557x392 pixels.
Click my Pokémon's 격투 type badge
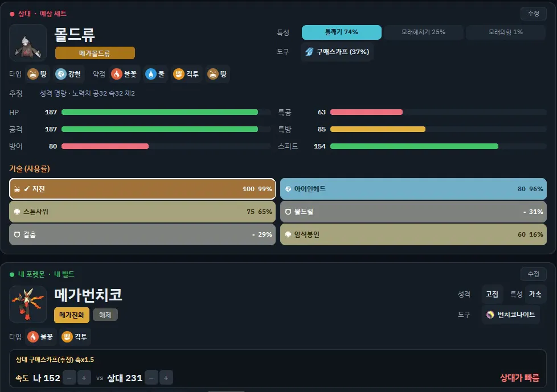[75, 337]
